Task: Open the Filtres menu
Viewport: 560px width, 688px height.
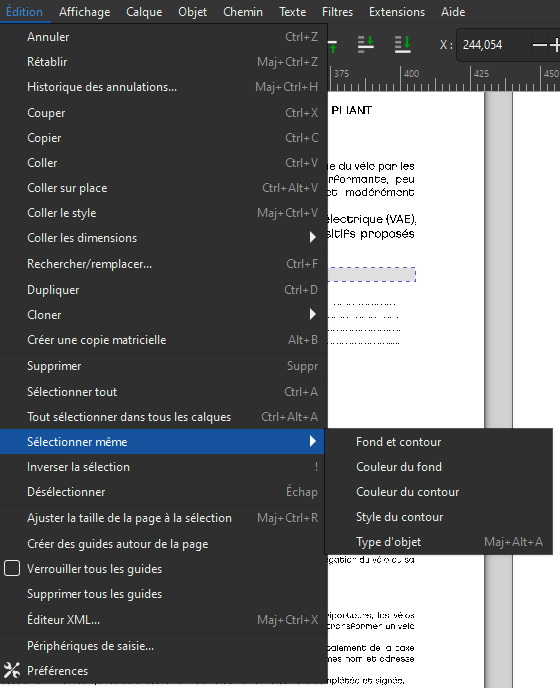Action: tap(337, 12)
